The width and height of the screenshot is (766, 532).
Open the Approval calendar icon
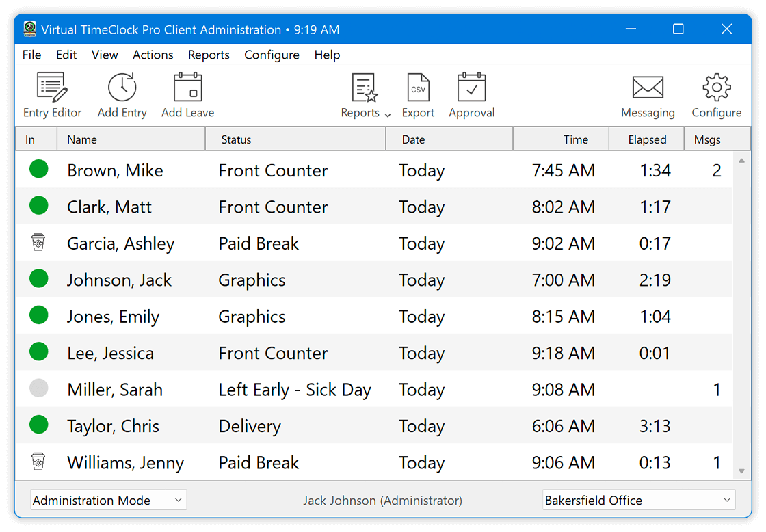click(471, 88)
